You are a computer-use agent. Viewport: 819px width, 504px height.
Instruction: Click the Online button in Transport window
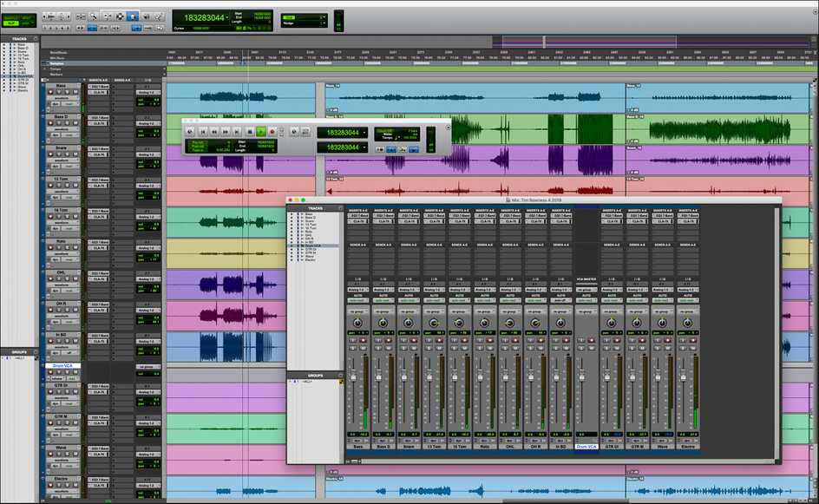[x=190, y=132]
